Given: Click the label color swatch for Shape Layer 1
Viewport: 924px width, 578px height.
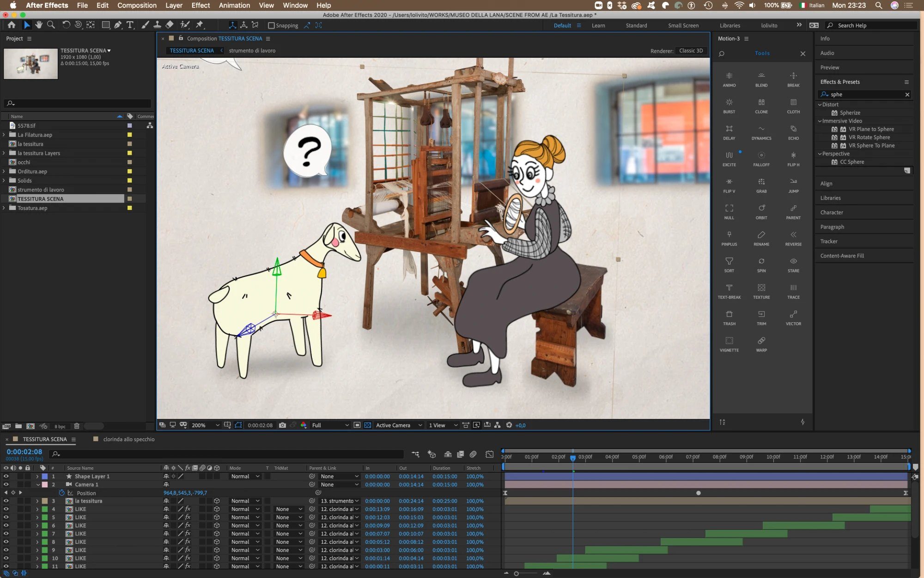Looking at the screenshot, I should click(45, 476).
